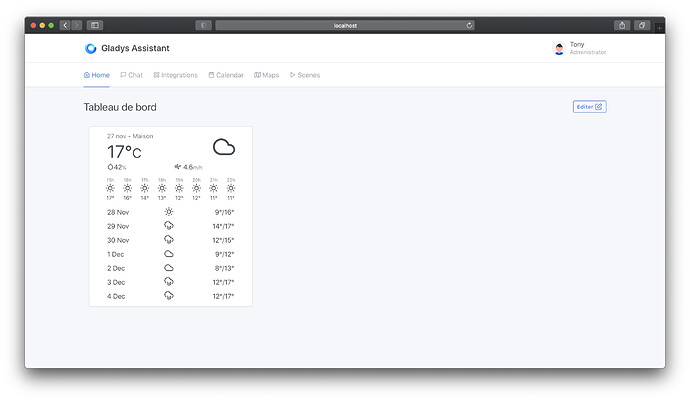
Task: Open Tony's user profile menu
Action: click(579, 48)
